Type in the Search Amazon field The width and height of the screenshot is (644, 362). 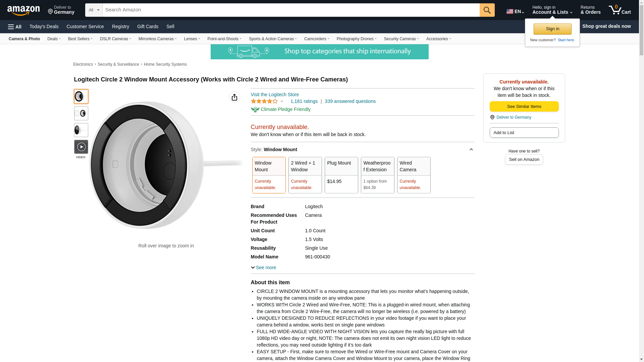tap(290, 10)
